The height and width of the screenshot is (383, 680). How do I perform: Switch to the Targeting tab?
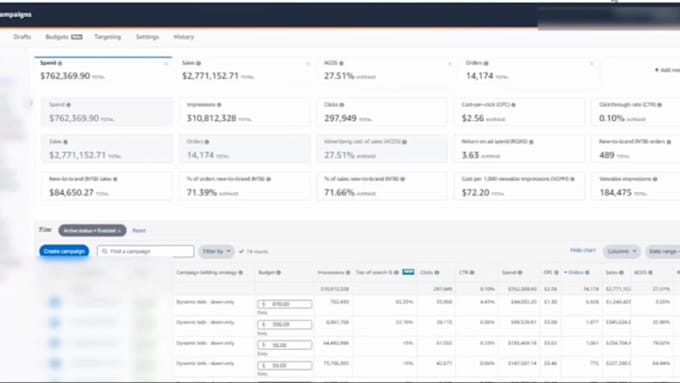(x=108, y=37)
